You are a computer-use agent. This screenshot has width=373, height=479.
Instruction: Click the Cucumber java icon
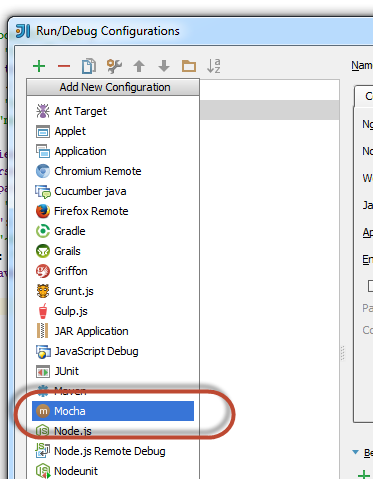(43, 192)
